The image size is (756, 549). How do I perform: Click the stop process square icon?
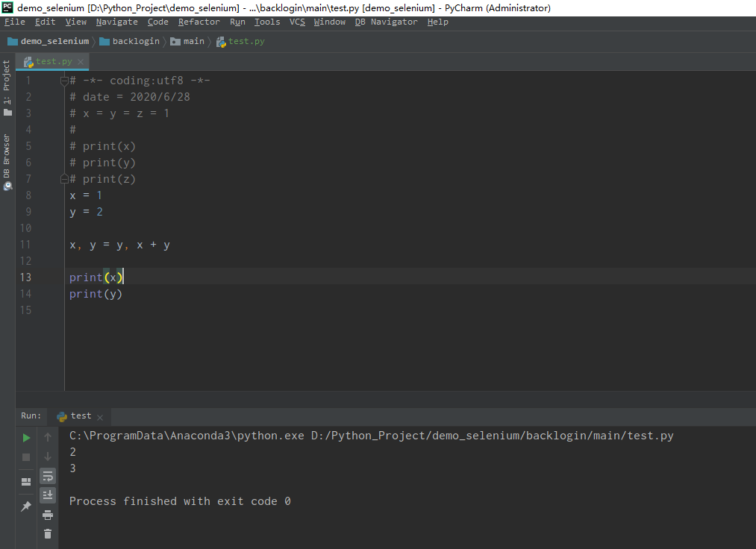(x=27, y=457)
